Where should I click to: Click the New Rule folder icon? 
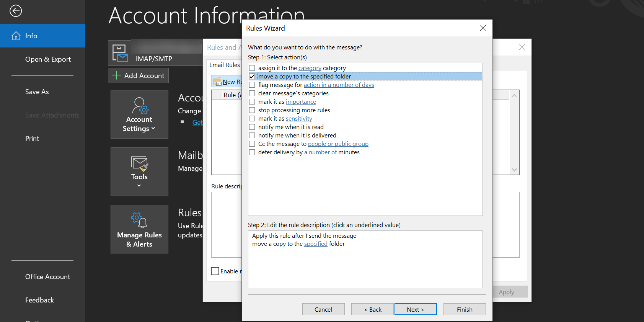(217, 82)
